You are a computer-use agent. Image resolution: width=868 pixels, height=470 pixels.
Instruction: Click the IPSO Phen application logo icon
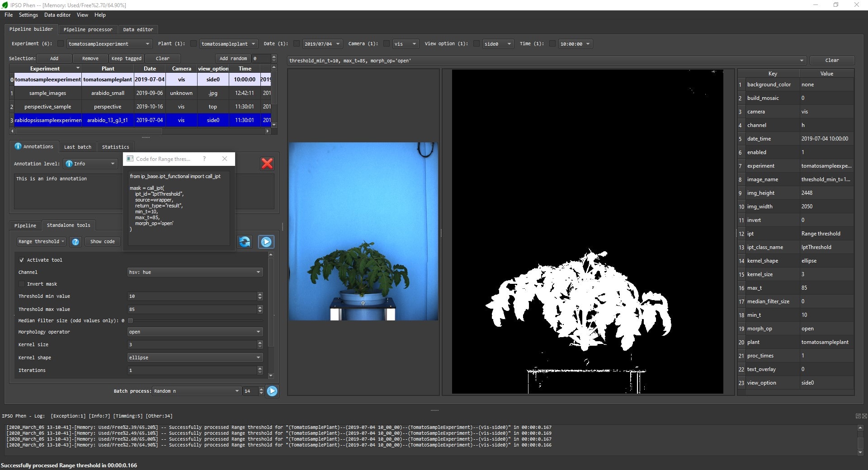pyautogui.click(x=5, y=5)
